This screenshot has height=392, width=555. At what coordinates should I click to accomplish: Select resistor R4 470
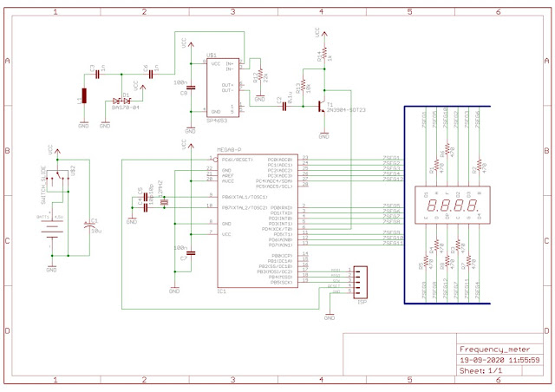pyautogui.click(x=436, y=245)
